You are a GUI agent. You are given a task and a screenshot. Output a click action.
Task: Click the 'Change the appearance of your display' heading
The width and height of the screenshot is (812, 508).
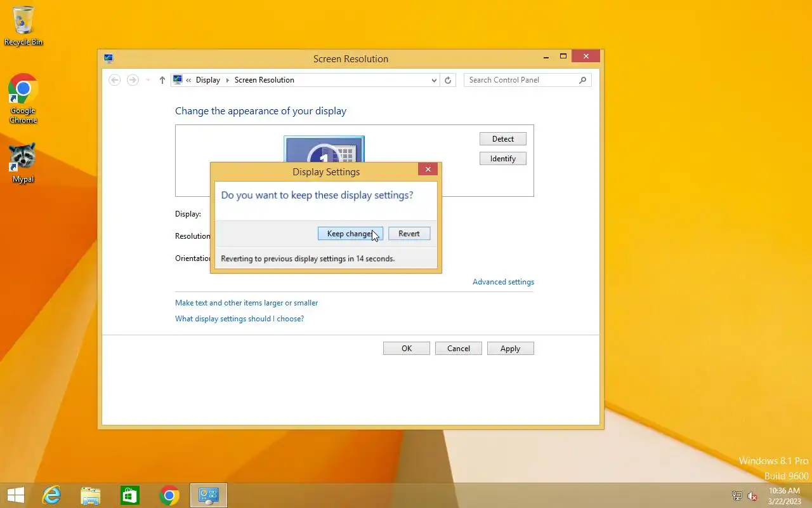coord(261,111)
